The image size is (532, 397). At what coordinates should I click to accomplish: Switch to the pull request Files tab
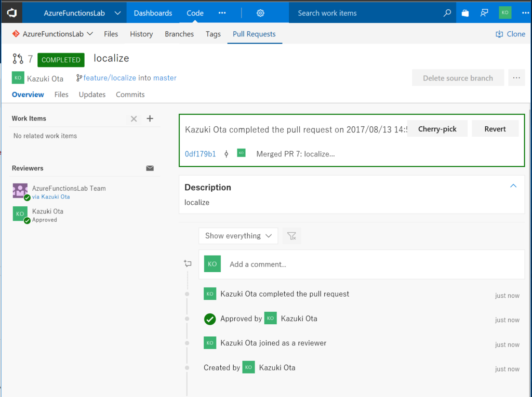61,95
